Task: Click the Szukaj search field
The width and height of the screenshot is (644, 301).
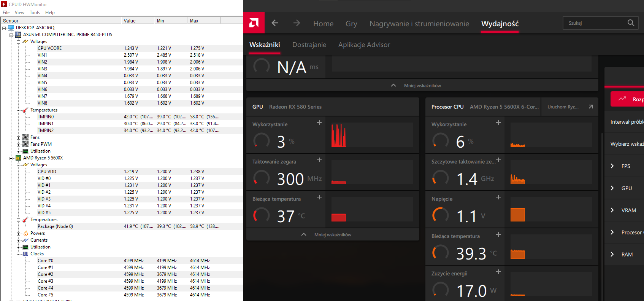Action: click(595, 23)
